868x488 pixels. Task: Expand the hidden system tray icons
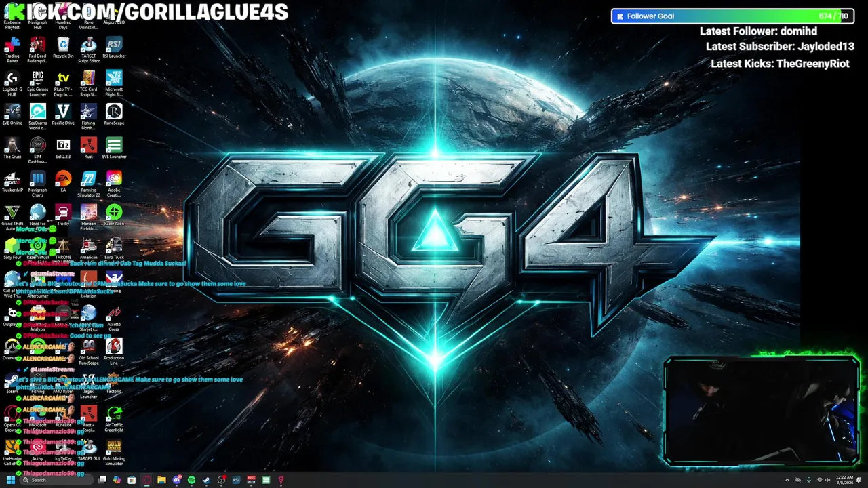pyautogui.click(x=787, y=480)
